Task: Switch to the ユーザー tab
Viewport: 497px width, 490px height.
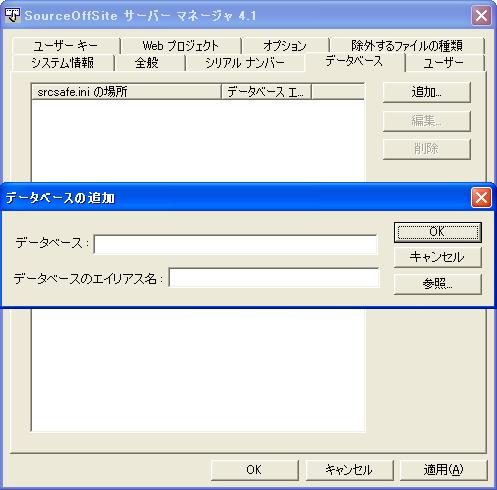Action: click(x=444, y=63)
